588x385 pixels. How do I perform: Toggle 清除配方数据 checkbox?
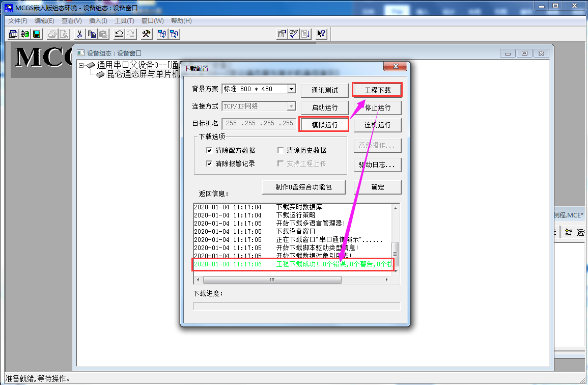click(x=209, y=150)
